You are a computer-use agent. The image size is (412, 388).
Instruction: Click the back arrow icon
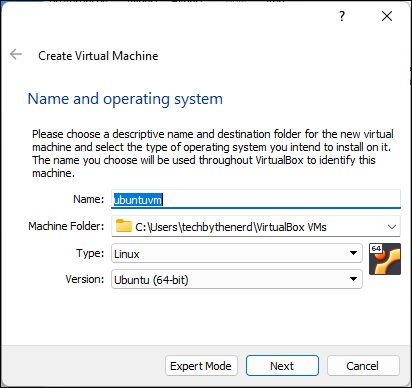(x=16, y=54)
